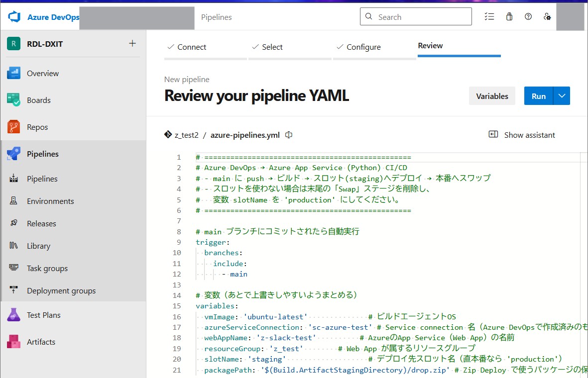Open the RDL-DXIT project name

pos(45,44)
